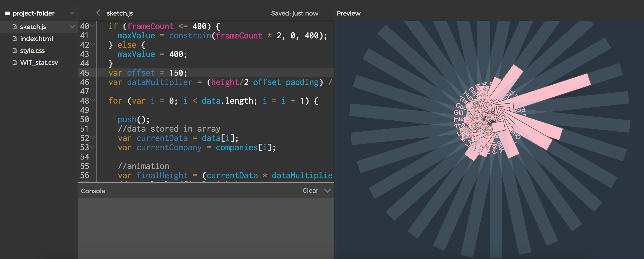Click the WIT_stat.csv file icon
Image resolution: width=644 pixels, height=259 pixels.
(x=15, y=62)
